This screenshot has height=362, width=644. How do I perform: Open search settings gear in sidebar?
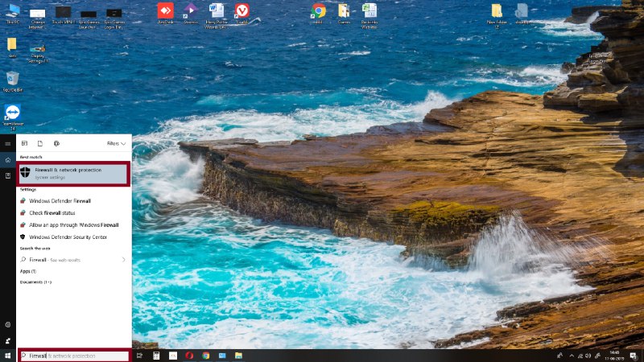7,324
